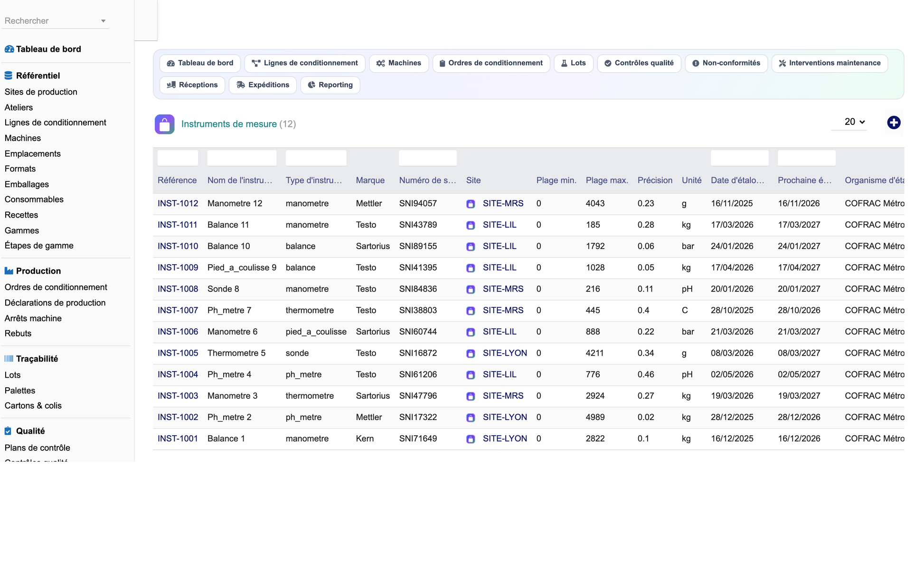Click site icon in INST-1008 row
The height and width of the screenshot is (572, 924).
click(471, 289)
